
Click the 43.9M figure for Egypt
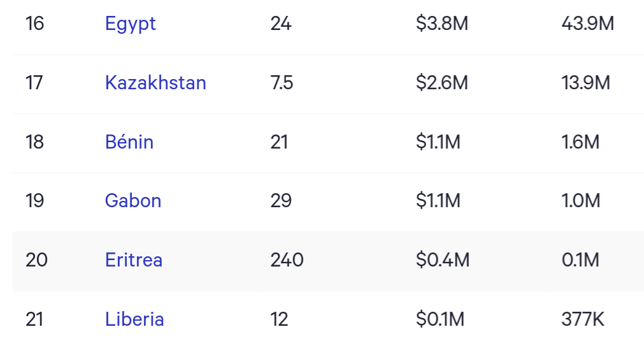pos(588,24)
